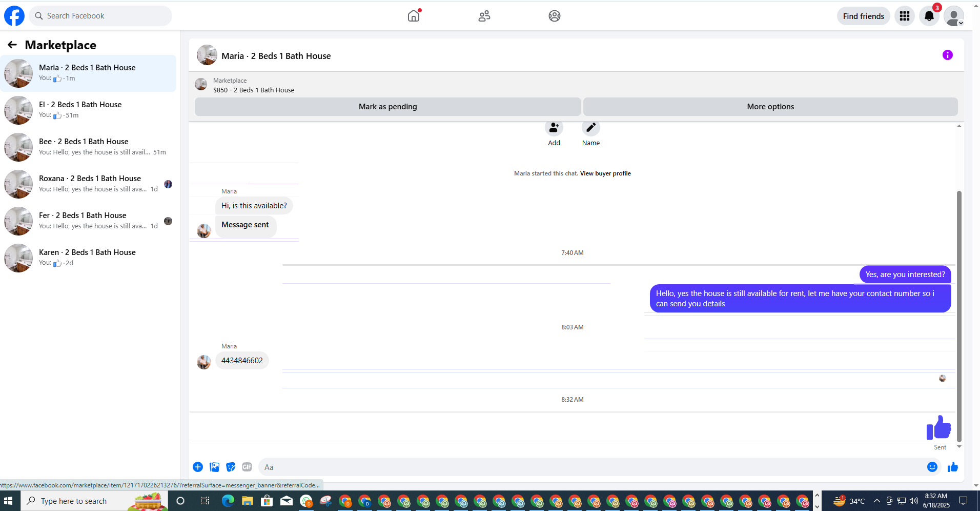Click the chat scroll down arrow
Image resolution: width=980 pixels, height=511 pixels.
coord(959,447)
